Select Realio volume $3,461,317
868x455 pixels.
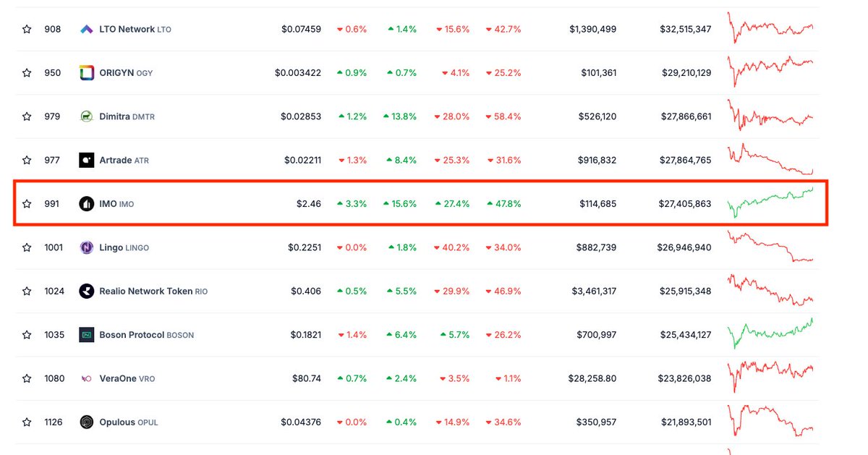click(x=594, y=291)
